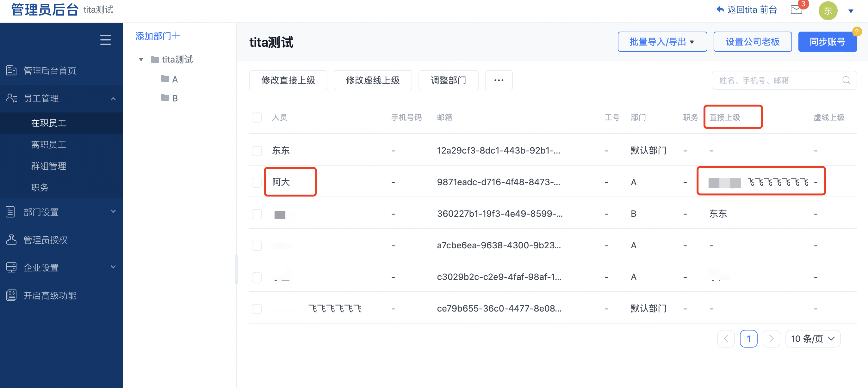
Task: Click the 添加部门 link
Action: coord(157,36)
